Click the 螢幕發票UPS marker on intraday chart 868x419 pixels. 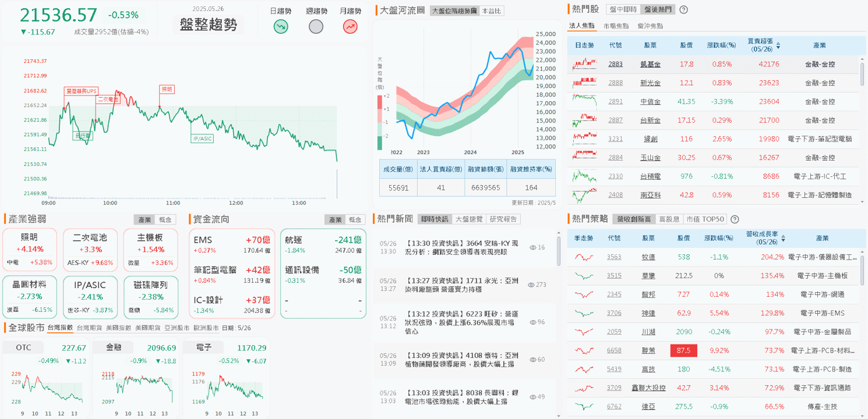[x=81, y=91]
